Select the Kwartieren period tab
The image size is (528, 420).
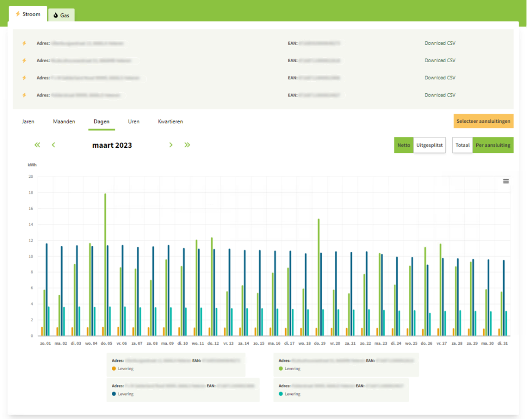pos(170,122)
